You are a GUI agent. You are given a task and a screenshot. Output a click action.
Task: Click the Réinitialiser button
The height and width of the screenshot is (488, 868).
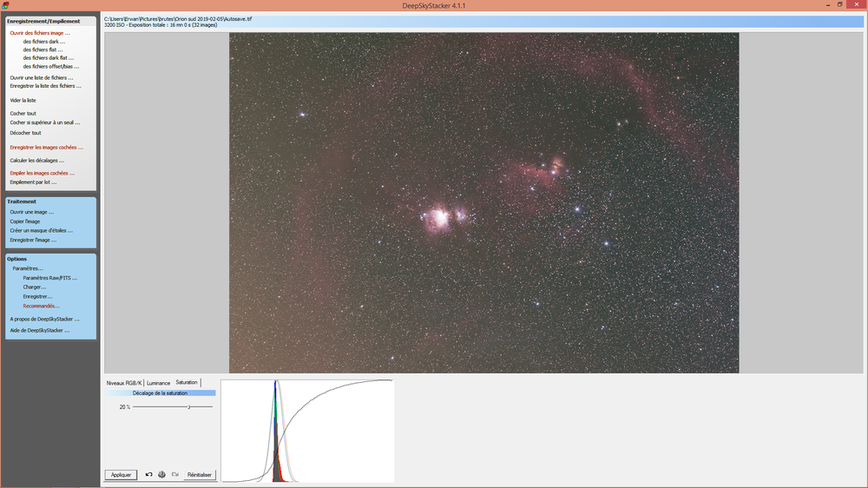click(200, 475)
